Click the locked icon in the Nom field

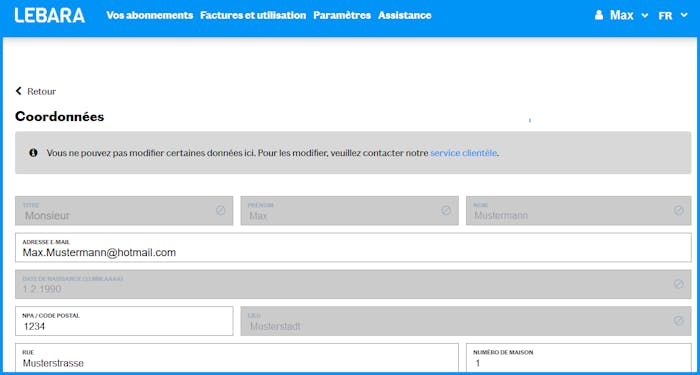click(679, 211)
